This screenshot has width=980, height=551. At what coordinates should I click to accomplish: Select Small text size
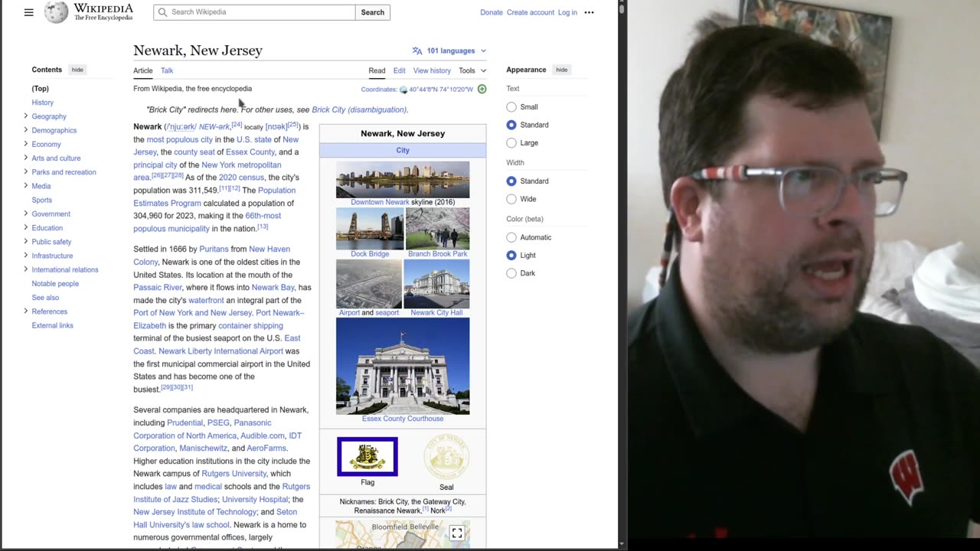click(511, 107)
